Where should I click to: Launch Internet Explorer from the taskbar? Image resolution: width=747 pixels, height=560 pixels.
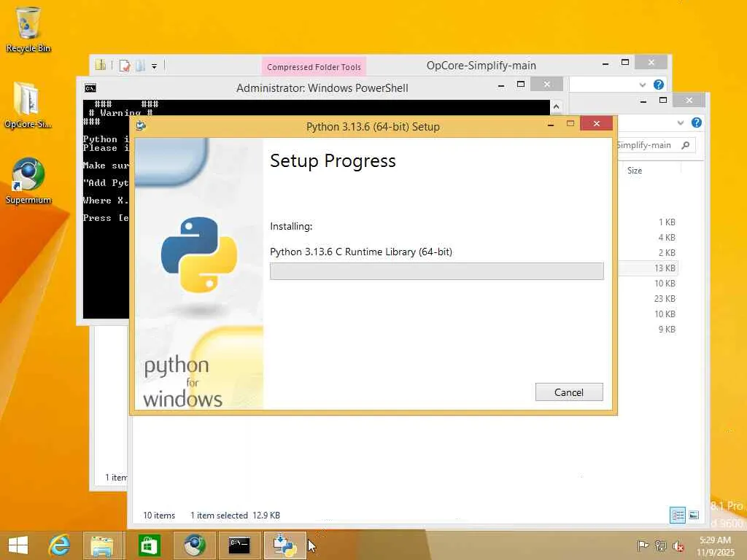pyautogui.click(x=60, y=545)
